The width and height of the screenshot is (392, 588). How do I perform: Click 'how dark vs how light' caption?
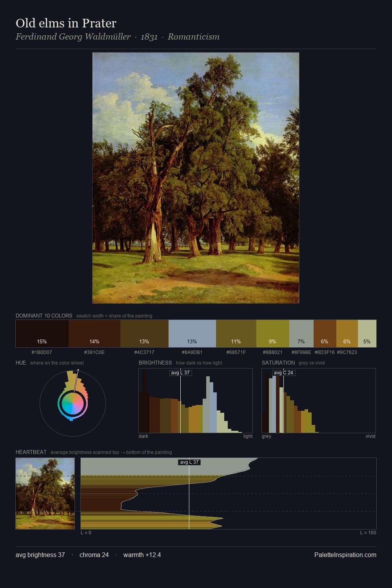[x=199, y=363]
